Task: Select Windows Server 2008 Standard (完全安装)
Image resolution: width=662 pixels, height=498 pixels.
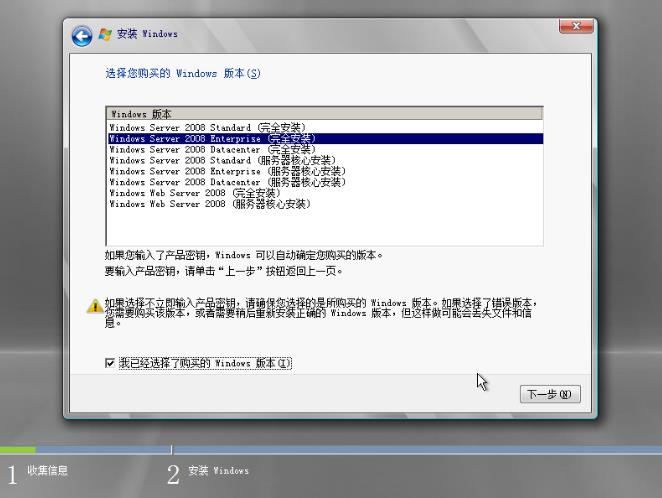Action: tap(207, 128)
